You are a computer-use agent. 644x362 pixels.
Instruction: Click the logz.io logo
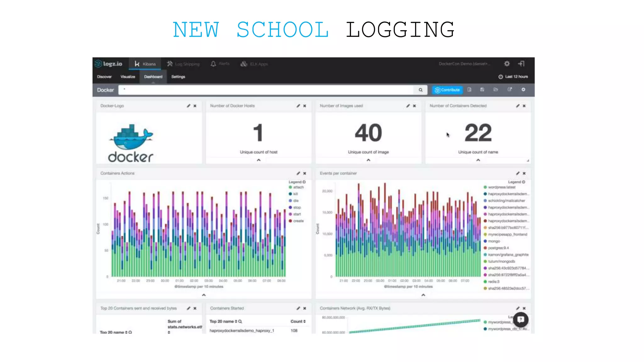(108, 64)
